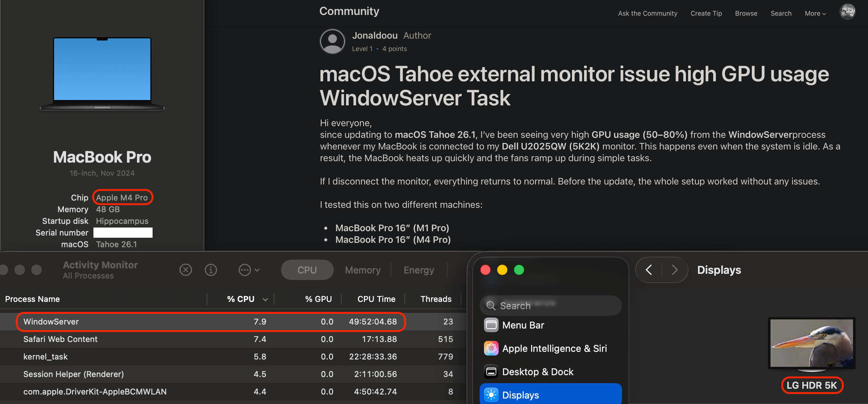
Task: Open the process info inspector icon
Action: click(211, 270)
